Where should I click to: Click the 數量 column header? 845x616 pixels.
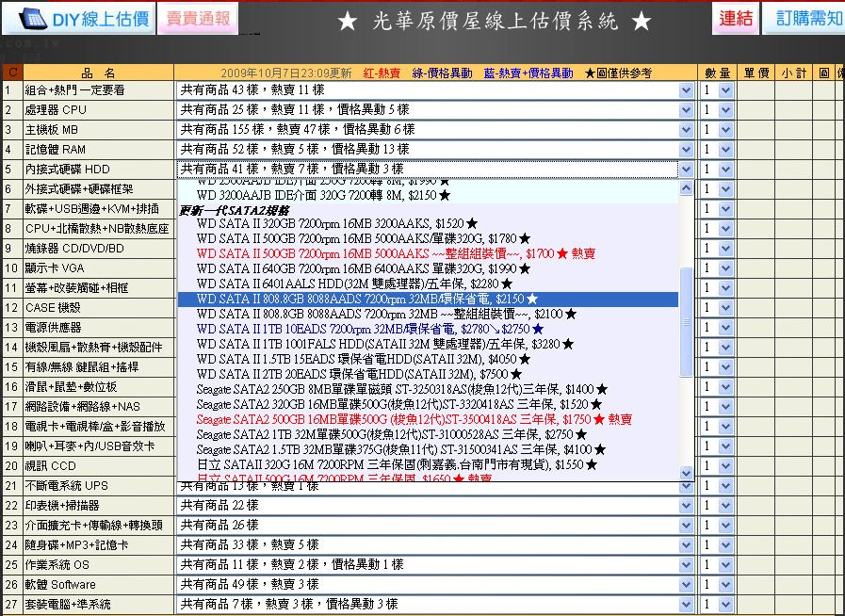pos(717,73)
